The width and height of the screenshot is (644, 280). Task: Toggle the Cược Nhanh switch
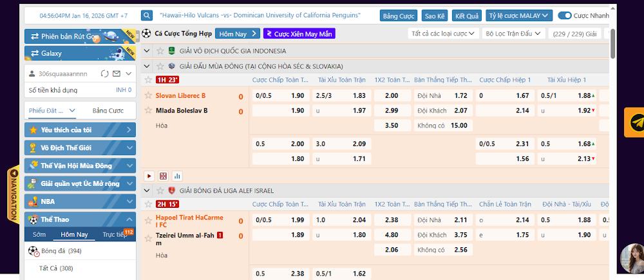[x=565, y=15]
